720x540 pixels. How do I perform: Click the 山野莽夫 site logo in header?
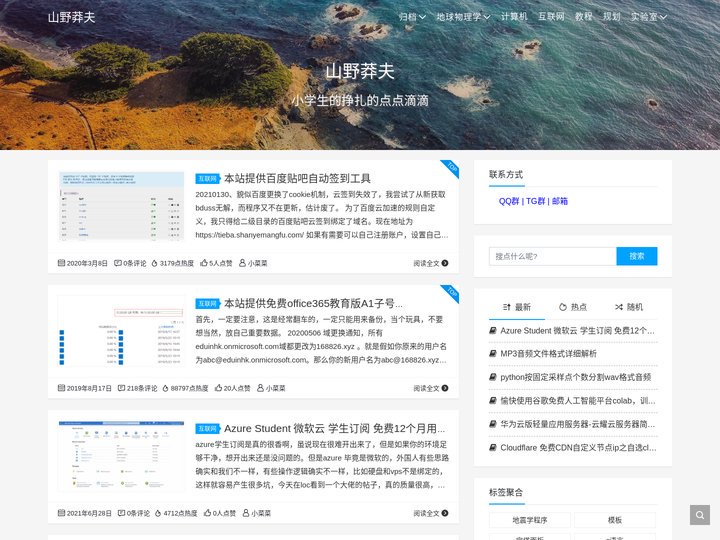71,17
